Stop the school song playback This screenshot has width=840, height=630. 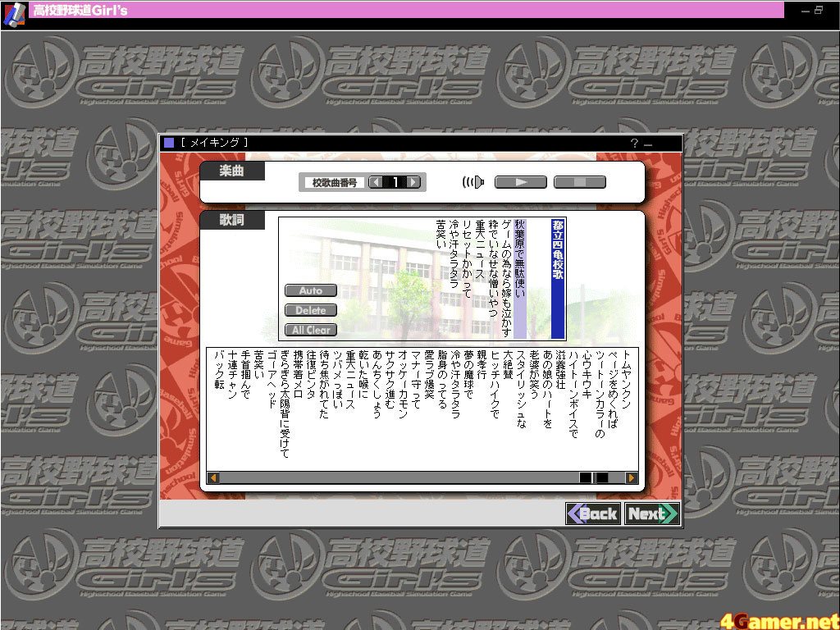coord(580,182)
